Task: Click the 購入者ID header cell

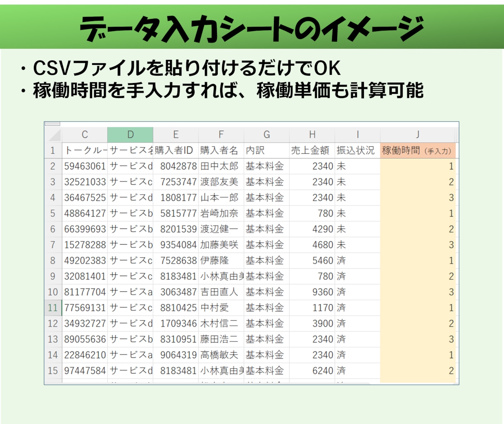Action: (x=176, y=150)
